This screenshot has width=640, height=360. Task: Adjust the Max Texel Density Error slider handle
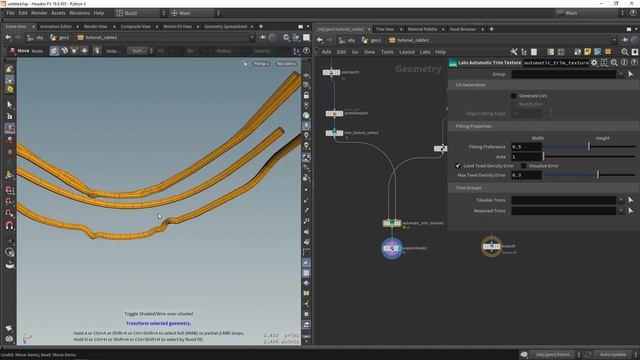598,175
